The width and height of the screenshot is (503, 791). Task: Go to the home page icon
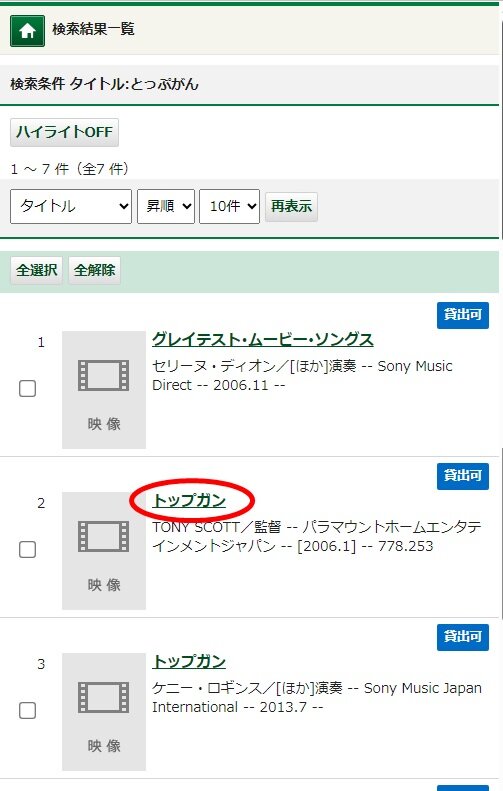(27, 31)
